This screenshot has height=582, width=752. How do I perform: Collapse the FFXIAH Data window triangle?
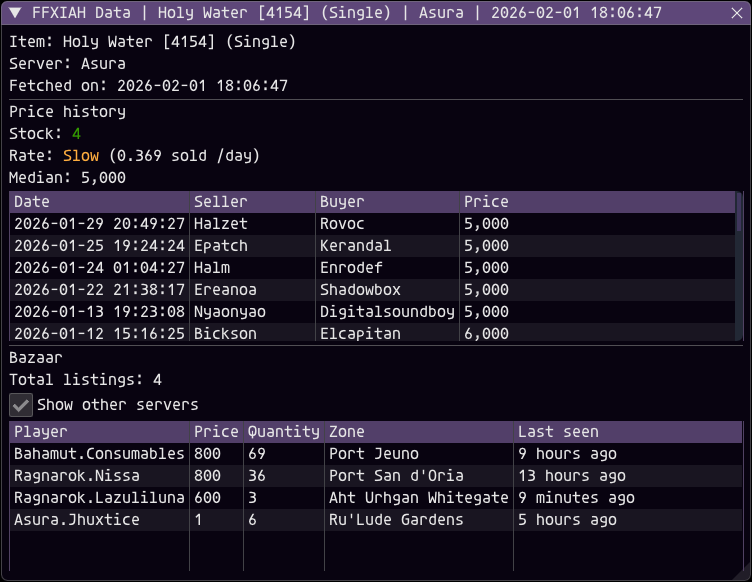pyautogui.click(x=15, y=12)
